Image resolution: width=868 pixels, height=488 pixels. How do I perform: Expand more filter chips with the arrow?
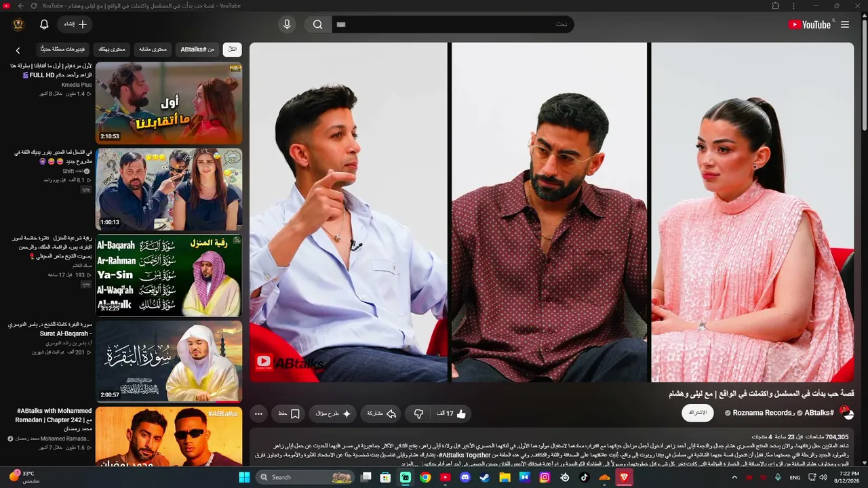[x=18, y=50]
